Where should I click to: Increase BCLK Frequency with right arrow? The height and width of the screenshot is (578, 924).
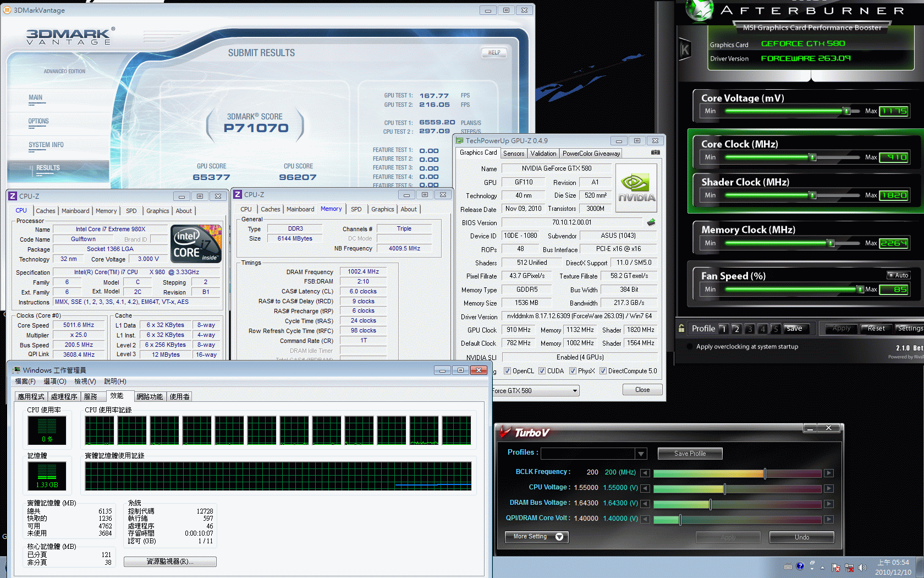(829, 473)
